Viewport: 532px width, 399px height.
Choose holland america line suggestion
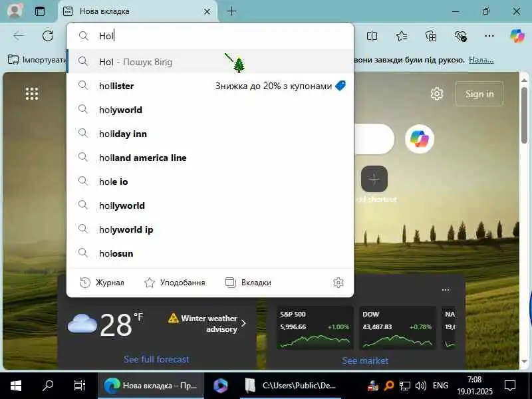[x=210, y=158]
